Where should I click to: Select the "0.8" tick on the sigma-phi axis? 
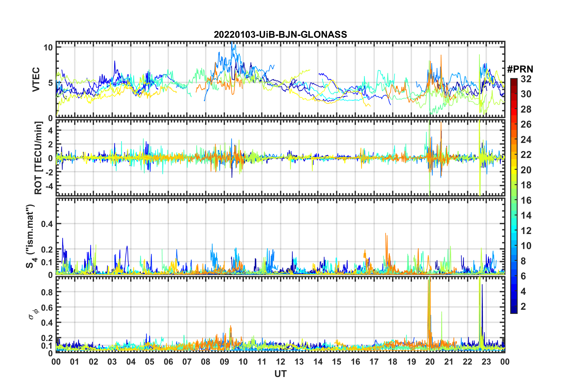(47, 292)
